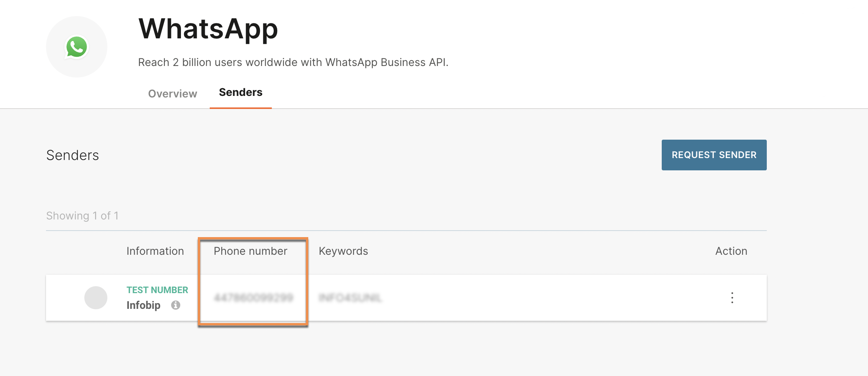
Task: Click the 'Showing 1 of 1' text
Action: [82, 216]
